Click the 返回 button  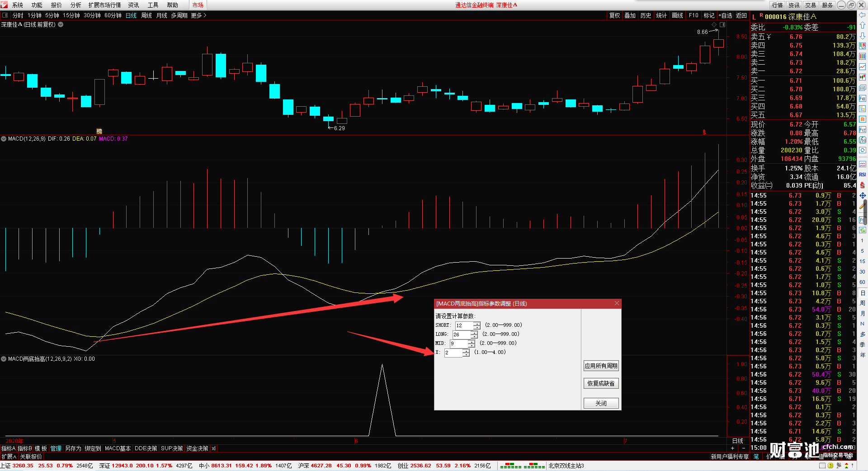point(741,15)
